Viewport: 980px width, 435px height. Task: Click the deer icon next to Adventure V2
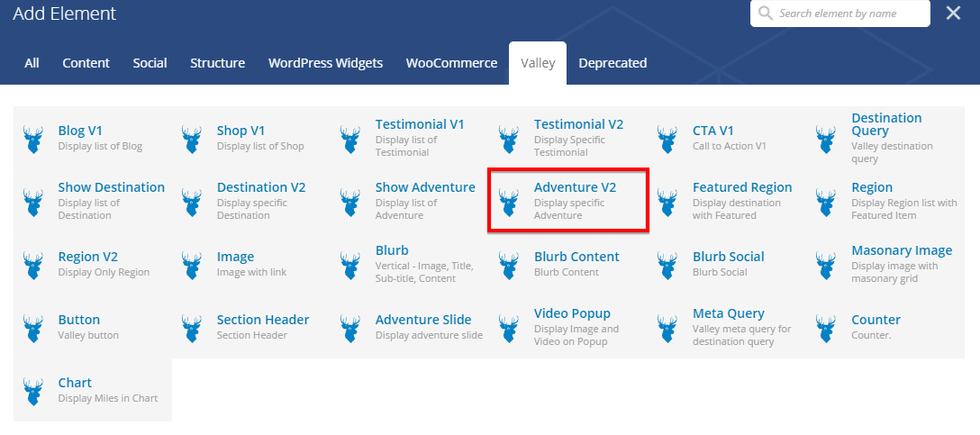click(x=509, y=202)
